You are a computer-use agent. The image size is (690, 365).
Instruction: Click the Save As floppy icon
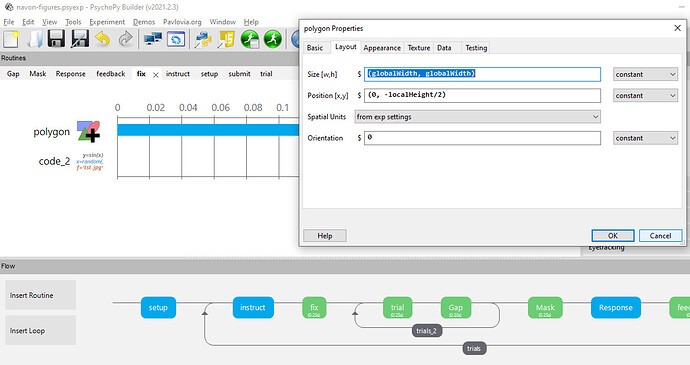pyautogui.click(x=80, y=39)
